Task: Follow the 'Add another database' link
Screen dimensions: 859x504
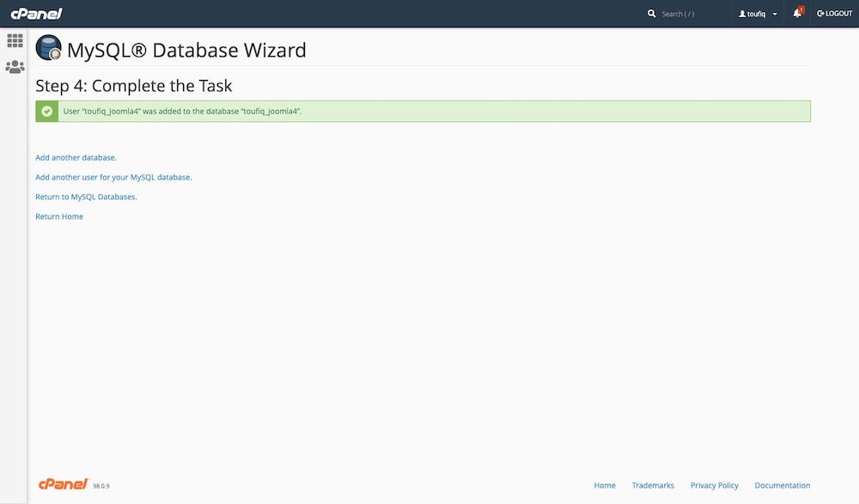Action: point(76,158)
